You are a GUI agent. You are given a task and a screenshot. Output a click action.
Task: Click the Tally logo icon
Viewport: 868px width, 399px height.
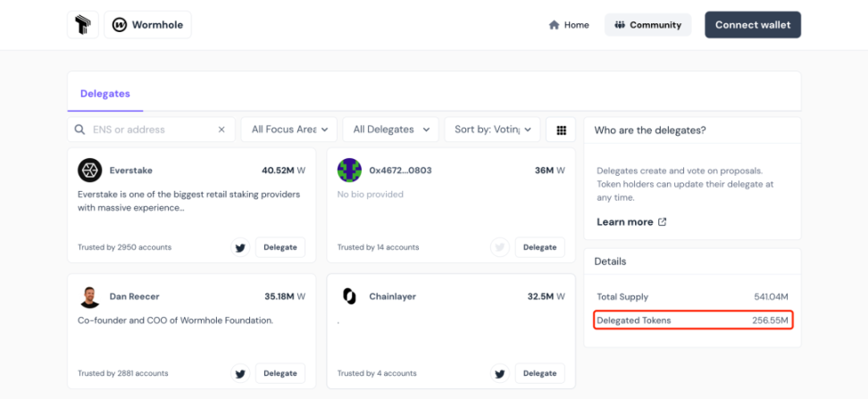82,25
